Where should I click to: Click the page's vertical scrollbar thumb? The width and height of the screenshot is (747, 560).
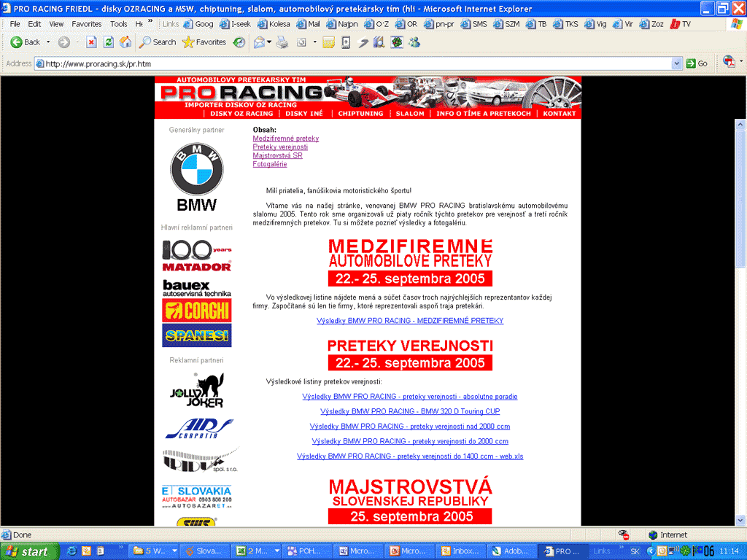click(740, 199)
